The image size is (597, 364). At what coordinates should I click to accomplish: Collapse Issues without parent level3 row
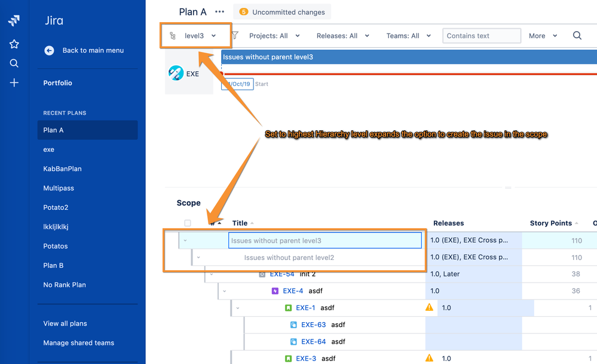click(x=185, y=240)
